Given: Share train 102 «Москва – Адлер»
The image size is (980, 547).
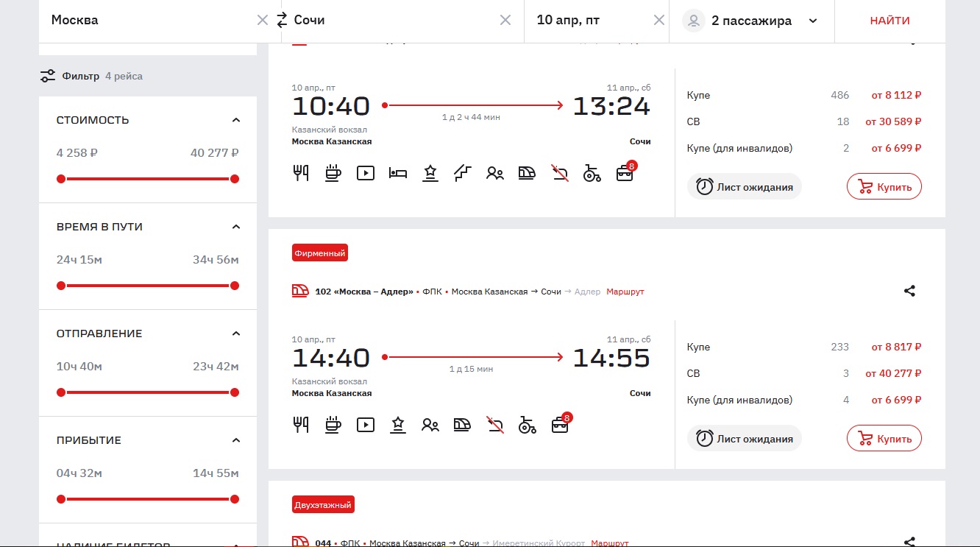Looking at the screenshot, I should click(x=909, y=291).
